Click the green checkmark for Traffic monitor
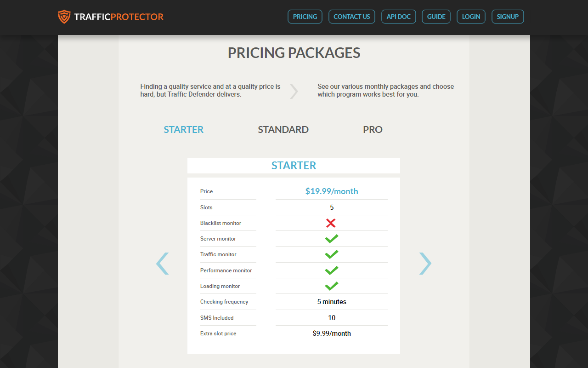This screenshot has height=368, width=588. [x=331, y=254]
